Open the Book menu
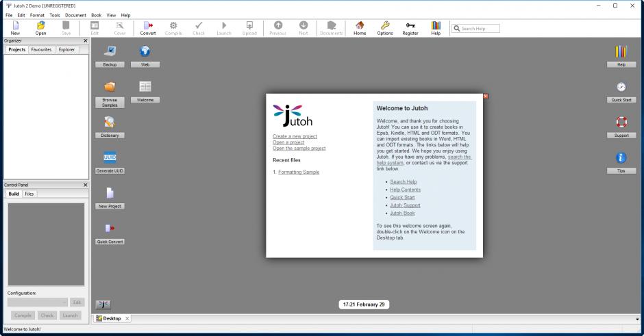This screenshot has height=336, width=644. 96,15
